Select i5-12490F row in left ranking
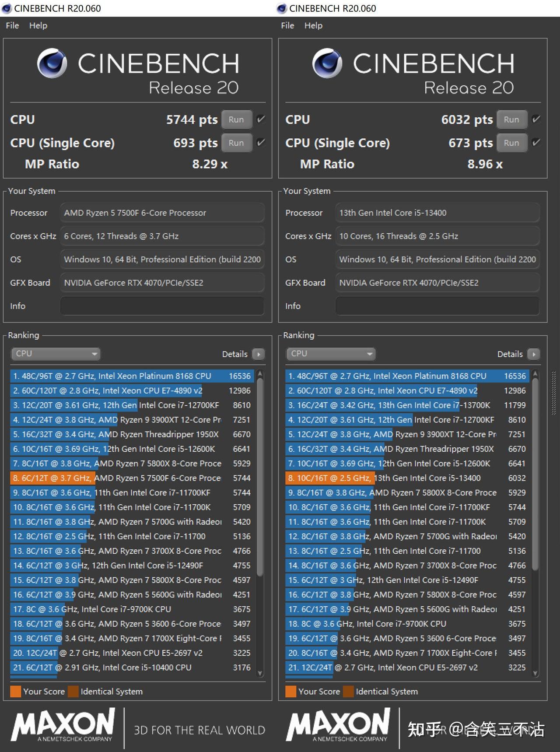Viewport: 560px width, 752px height. click(x=132, y=566)
